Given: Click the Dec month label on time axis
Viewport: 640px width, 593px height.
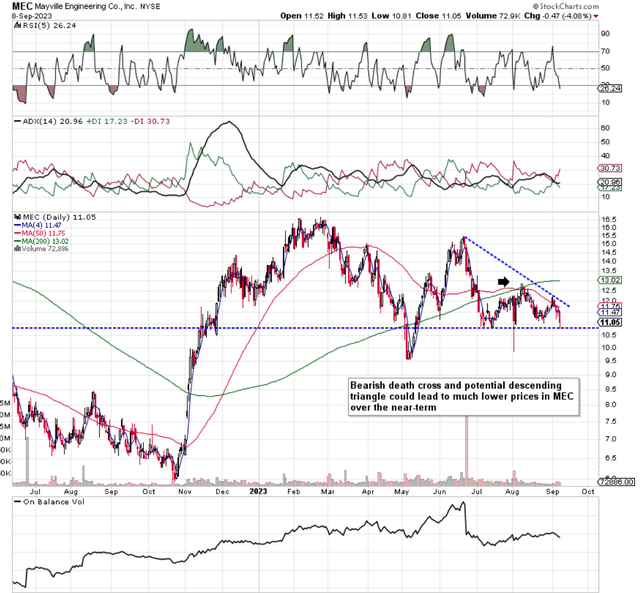Looking at the screenshot, I should [x=222, y=491].
